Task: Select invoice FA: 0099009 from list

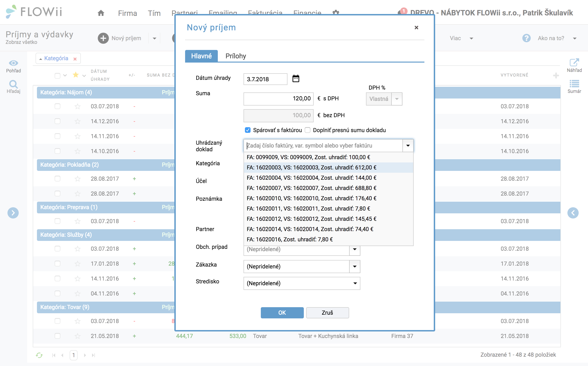Action: tap(328, 157)
